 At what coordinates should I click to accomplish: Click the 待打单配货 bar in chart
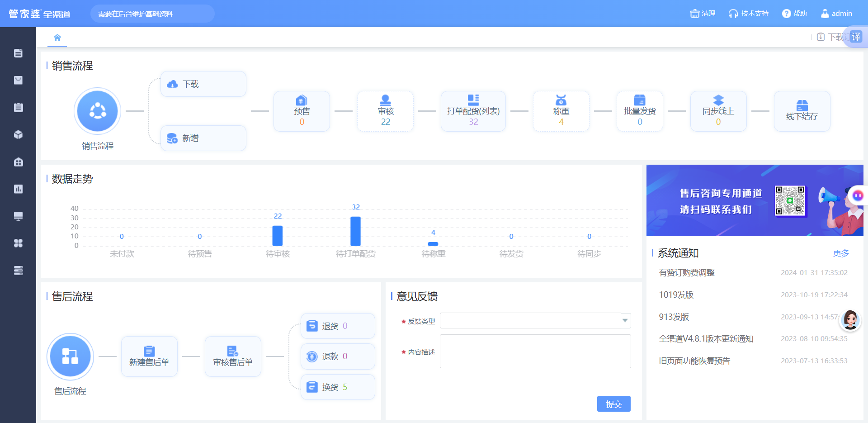point(356,231)
